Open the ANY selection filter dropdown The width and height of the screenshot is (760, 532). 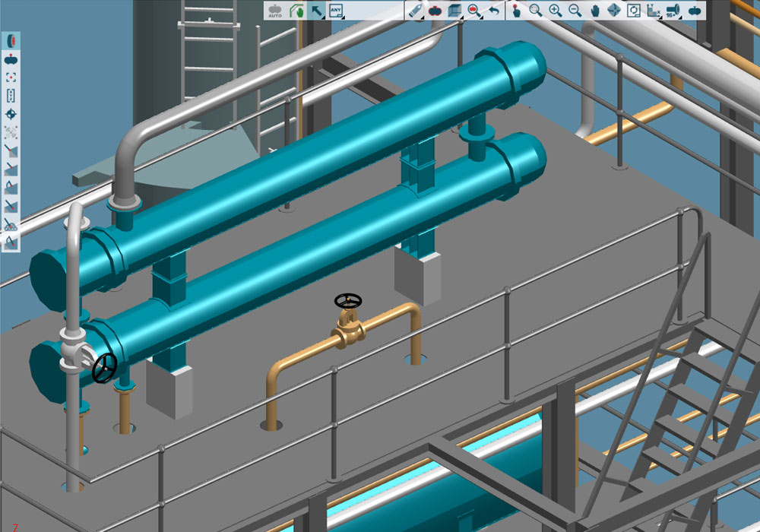(x=336, y=11)
